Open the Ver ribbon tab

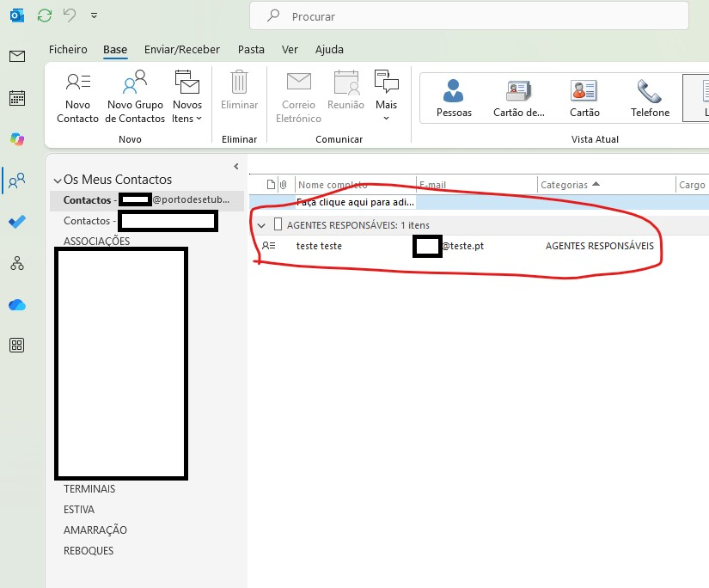(290, 49)
